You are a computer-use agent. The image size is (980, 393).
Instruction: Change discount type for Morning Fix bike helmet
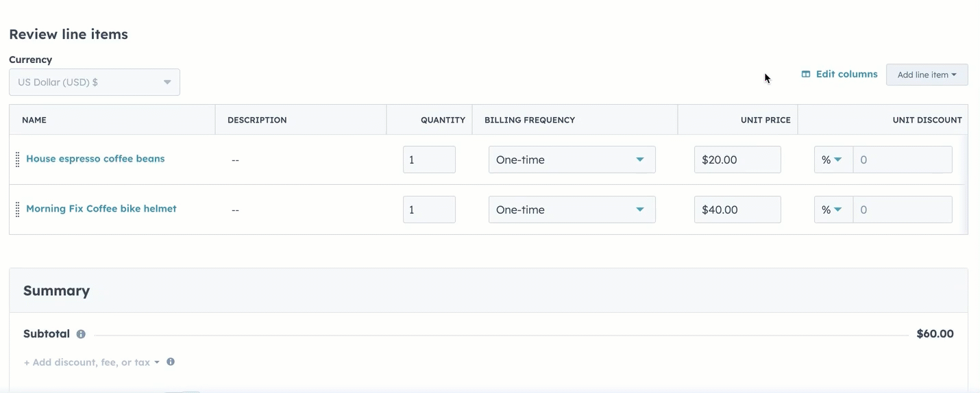coord(833,210)
